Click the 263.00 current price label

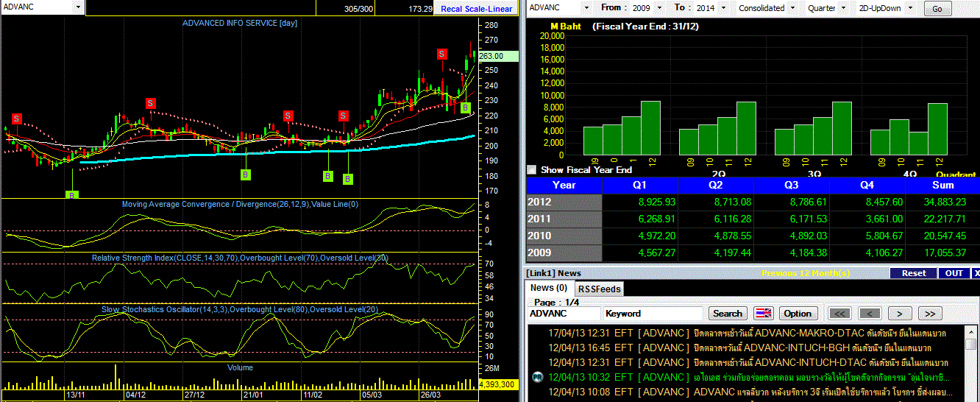point(498,56)
